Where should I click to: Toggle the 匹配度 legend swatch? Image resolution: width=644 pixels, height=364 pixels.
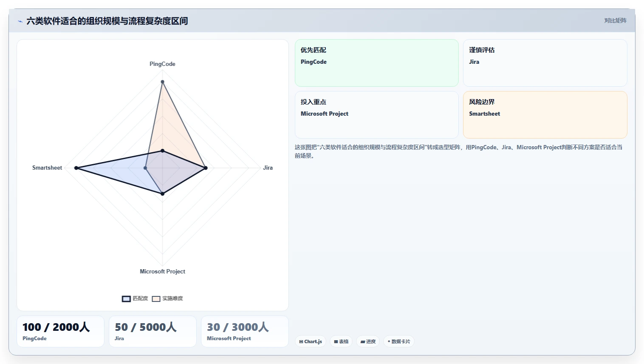[126, 299]
